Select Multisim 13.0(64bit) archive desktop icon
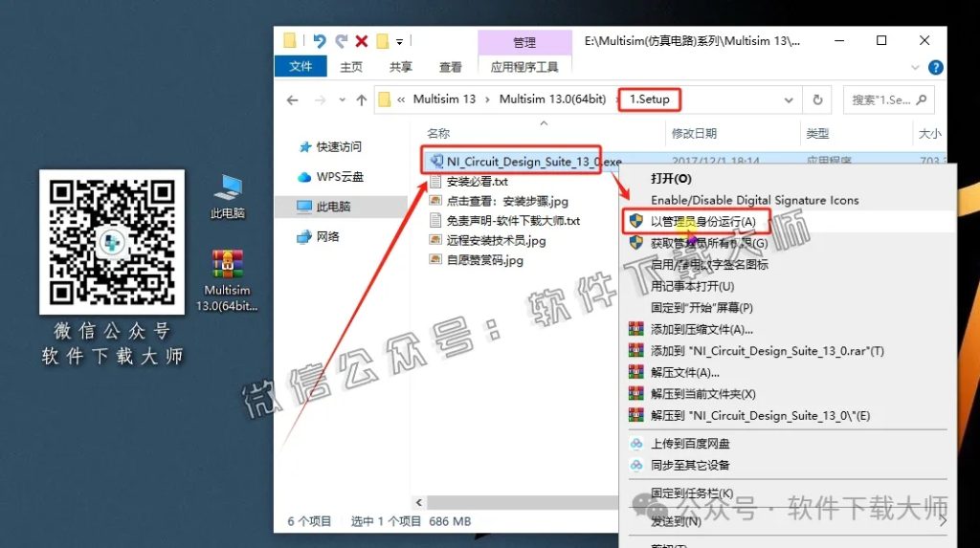 point(227,280)
